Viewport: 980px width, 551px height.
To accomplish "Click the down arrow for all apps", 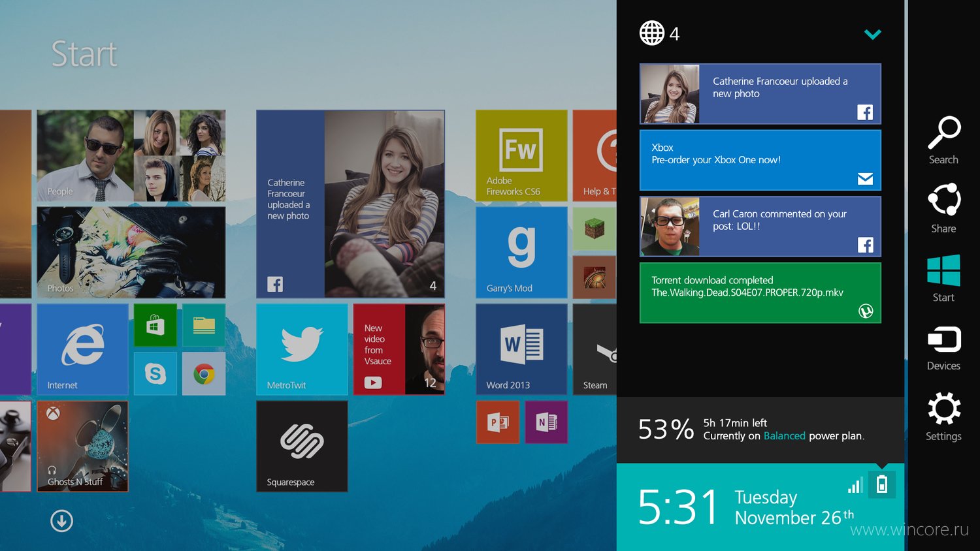I will pos(61,521).
